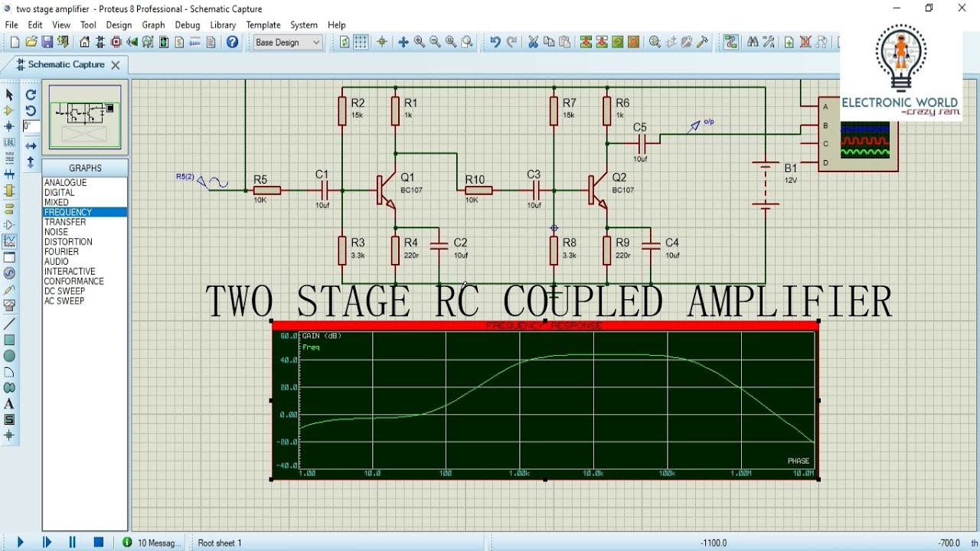
Task: Click the New Project icon
Action: (x=15, y=42)
